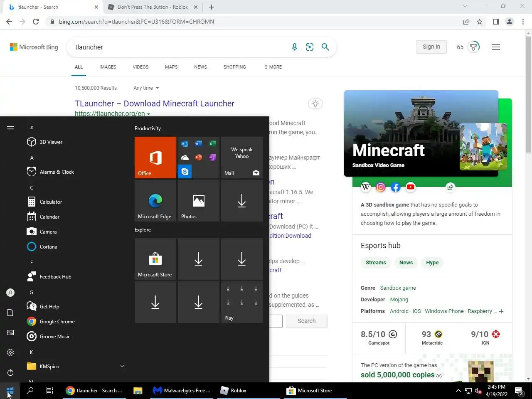This screenshot has height=399, width=532.
Task: Click the Sign in button
Action: (x=431, y=47)
